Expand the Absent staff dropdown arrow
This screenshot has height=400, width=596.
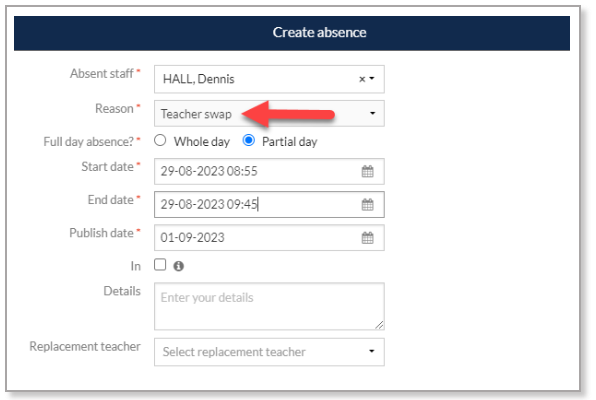(372, 78)
